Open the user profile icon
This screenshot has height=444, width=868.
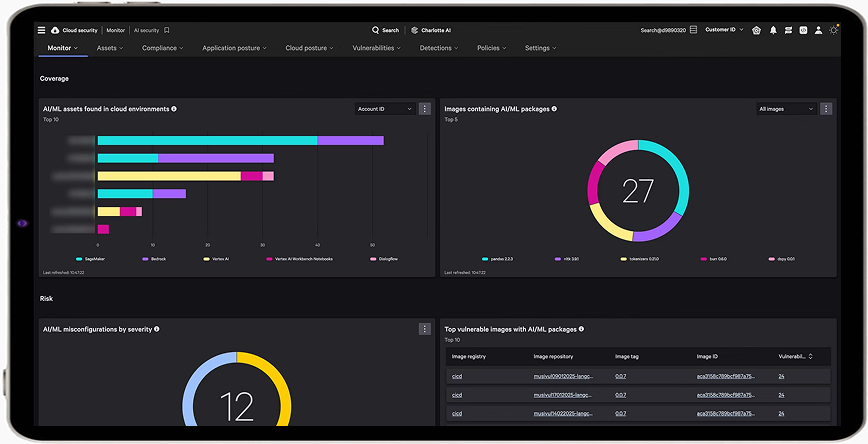[818, 30]
